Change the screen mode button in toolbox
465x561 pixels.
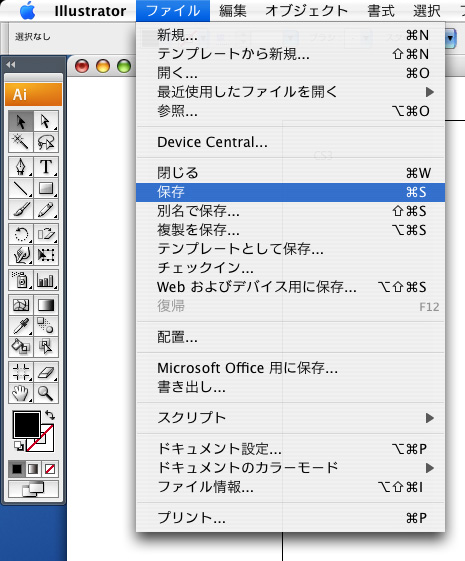[33, 489]
